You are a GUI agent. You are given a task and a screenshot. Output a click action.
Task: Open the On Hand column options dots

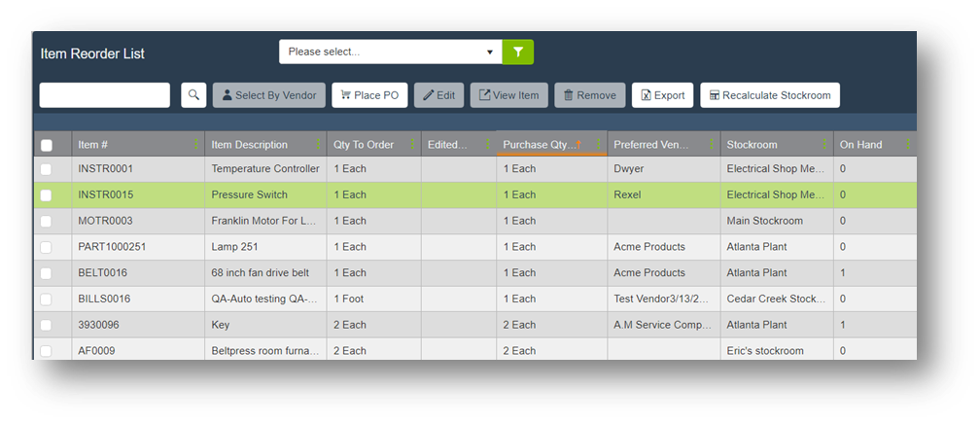coord(908,145)
